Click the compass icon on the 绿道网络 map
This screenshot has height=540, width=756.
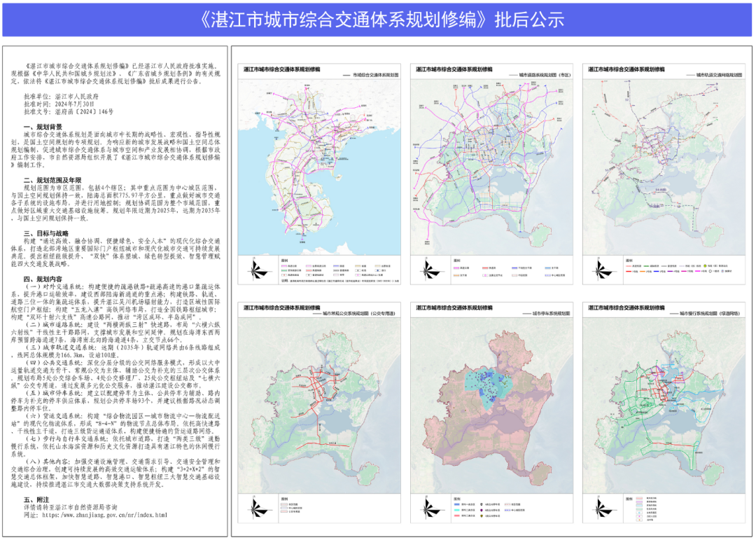(598, 509)
